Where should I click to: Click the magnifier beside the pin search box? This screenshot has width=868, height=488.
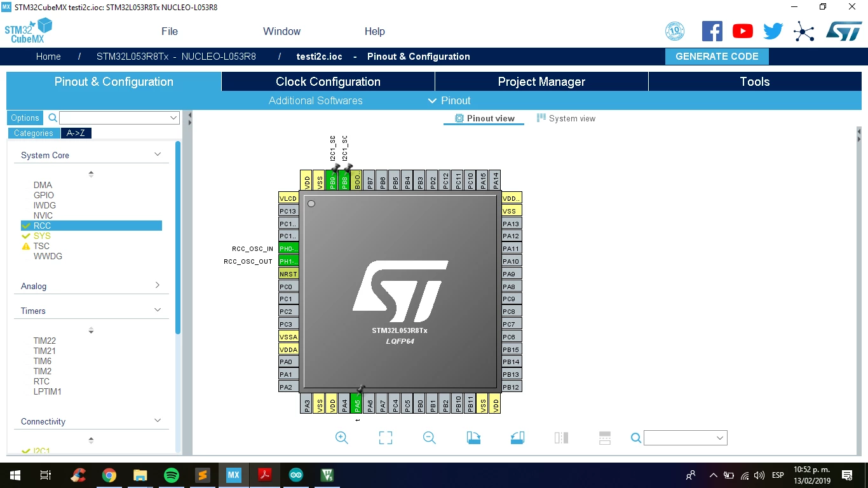(635, 438)
